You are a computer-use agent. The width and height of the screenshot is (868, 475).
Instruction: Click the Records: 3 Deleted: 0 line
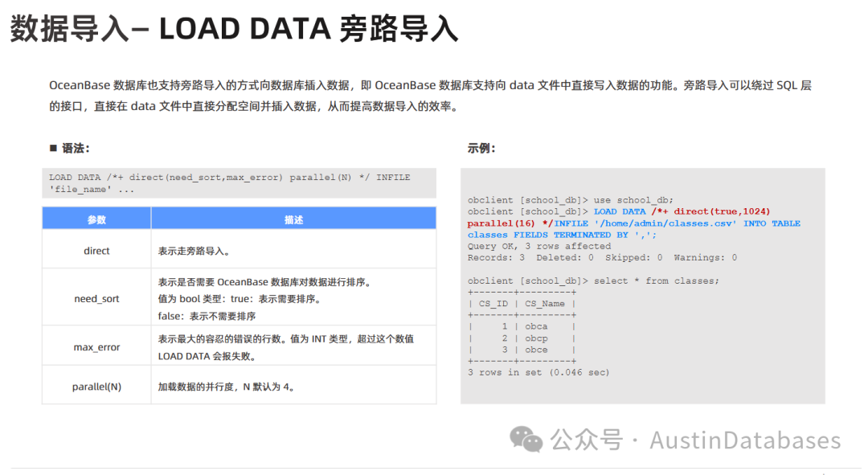tap(602, 258)
